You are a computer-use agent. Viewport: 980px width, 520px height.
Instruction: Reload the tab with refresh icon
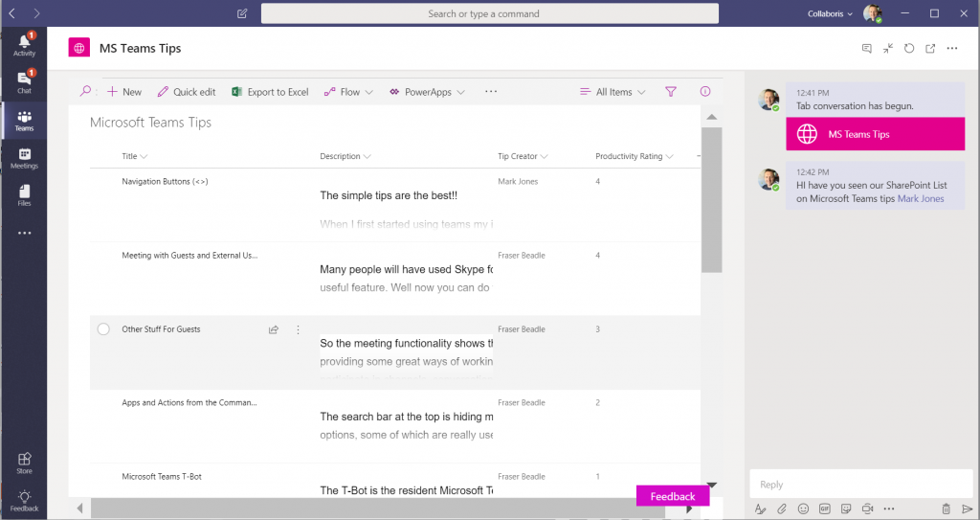(909, 48)
